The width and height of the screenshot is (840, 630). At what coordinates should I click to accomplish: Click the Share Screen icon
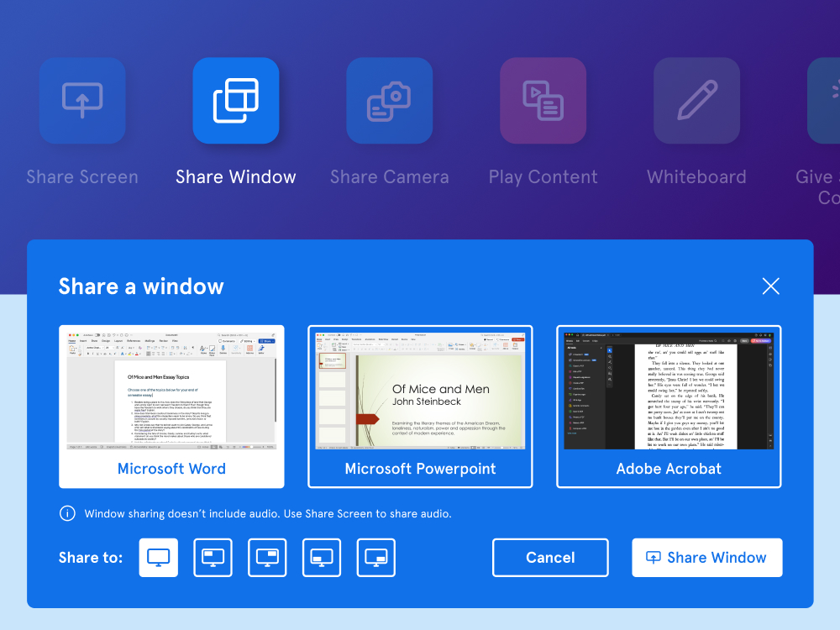[x=82, y=101]
